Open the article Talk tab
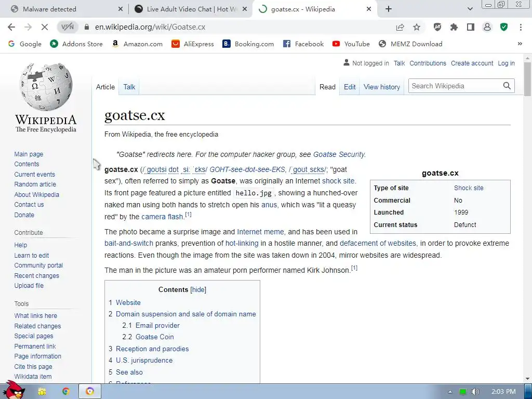The image size is (532, 399). click(129, 87)
